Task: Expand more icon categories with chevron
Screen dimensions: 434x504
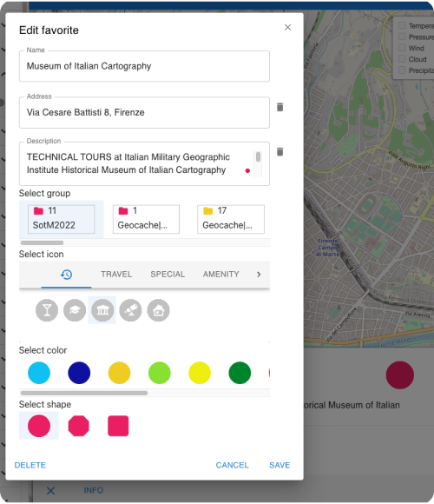Action: (259, 275)
